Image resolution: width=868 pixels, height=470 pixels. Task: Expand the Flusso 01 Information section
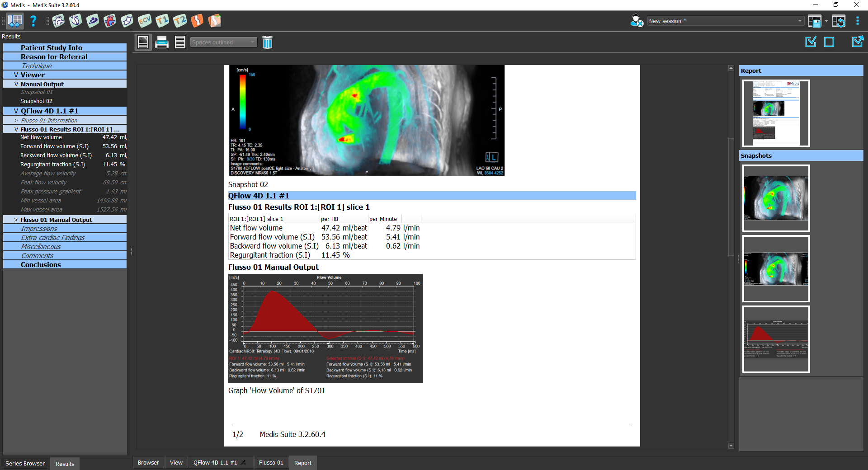tap(16, 121)
